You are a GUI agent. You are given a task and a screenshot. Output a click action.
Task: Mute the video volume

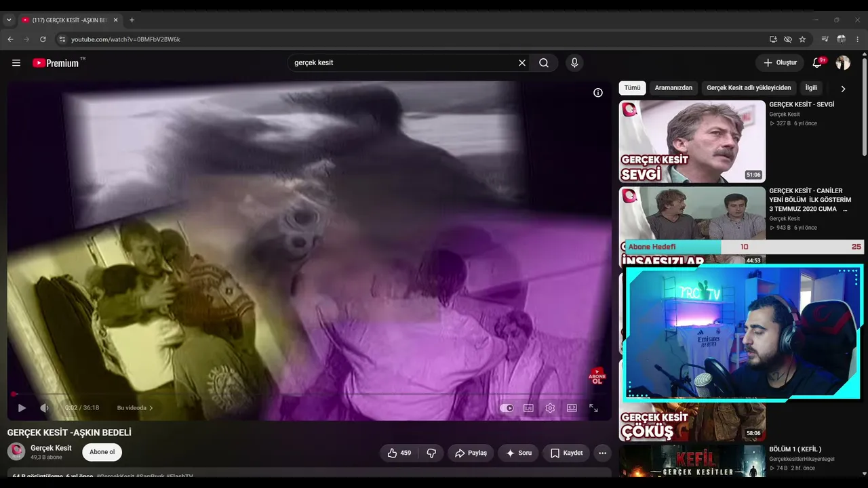(x=44, y=408)
